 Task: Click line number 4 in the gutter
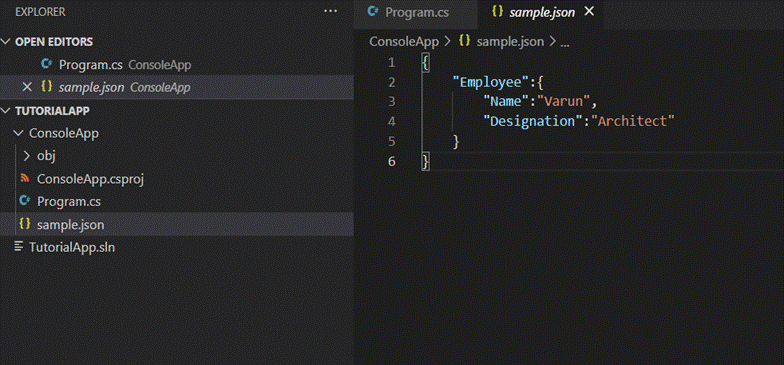tap(391, 122)
